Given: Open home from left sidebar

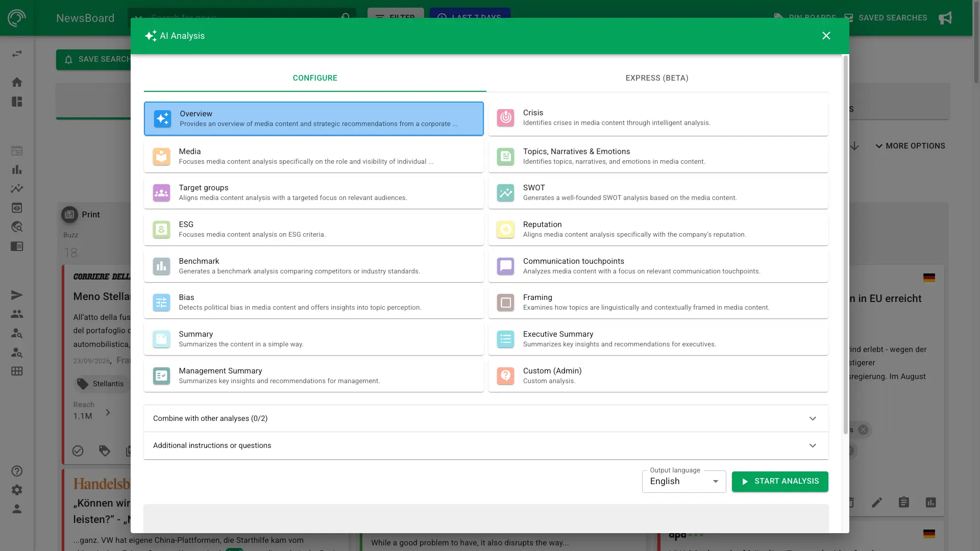Looking at the screenshot, I should (17, 82).
